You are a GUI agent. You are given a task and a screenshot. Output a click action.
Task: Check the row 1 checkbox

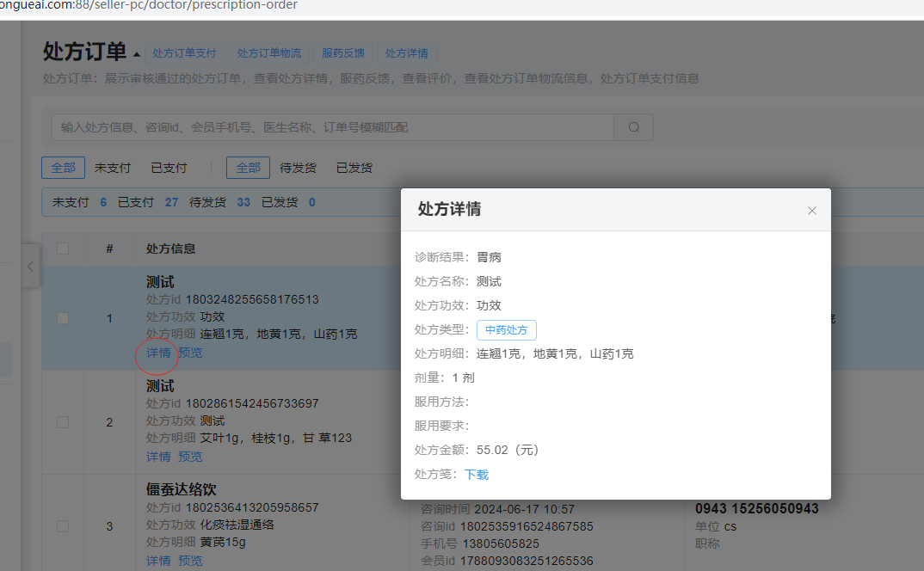pos(63,318)
